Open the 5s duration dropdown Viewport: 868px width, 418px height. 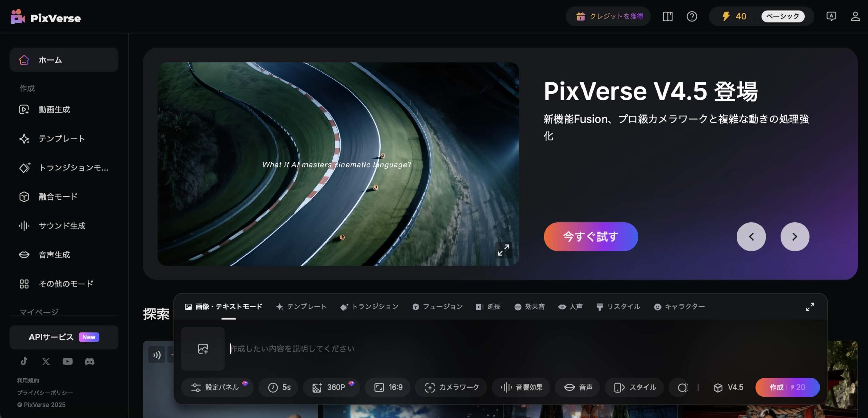pyautogui.click(x=279, y=387)
